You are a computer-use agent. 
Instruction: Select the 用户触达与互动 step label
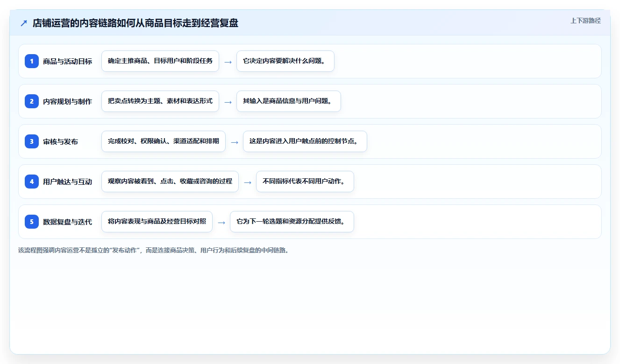coord(67,182)
